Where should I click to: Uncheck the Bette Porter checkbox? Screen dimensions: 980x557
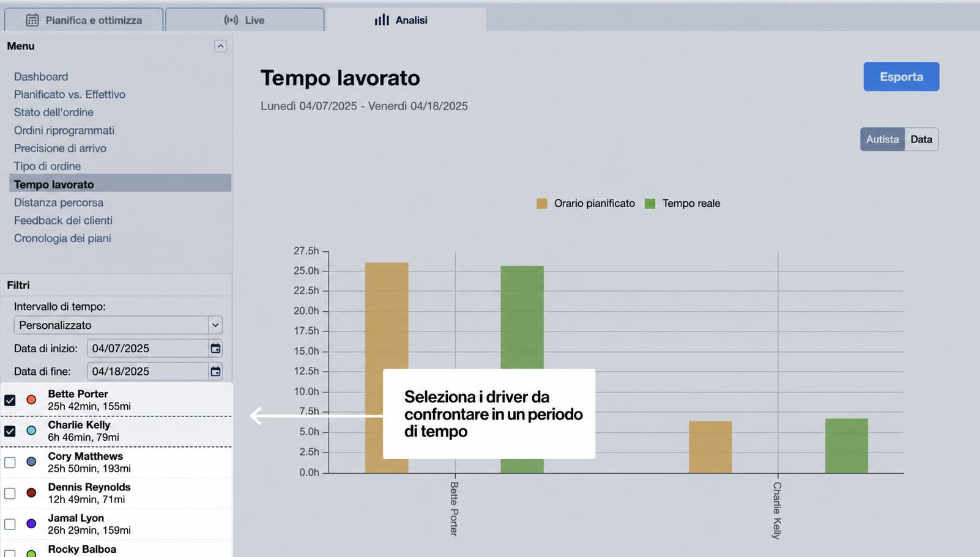tap(10, 400)
